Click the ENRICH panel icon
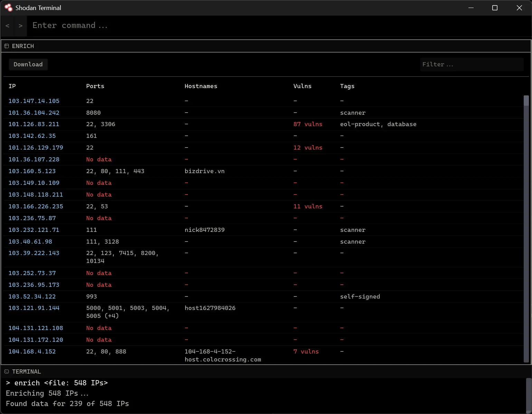Screen dimensions: 532x414 [7, 46]
